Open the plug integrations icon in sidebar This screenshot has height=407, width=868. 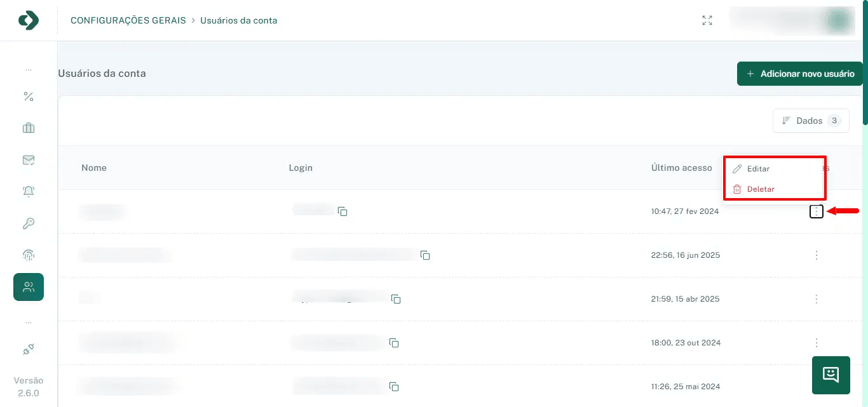click(x=29, y=349)
